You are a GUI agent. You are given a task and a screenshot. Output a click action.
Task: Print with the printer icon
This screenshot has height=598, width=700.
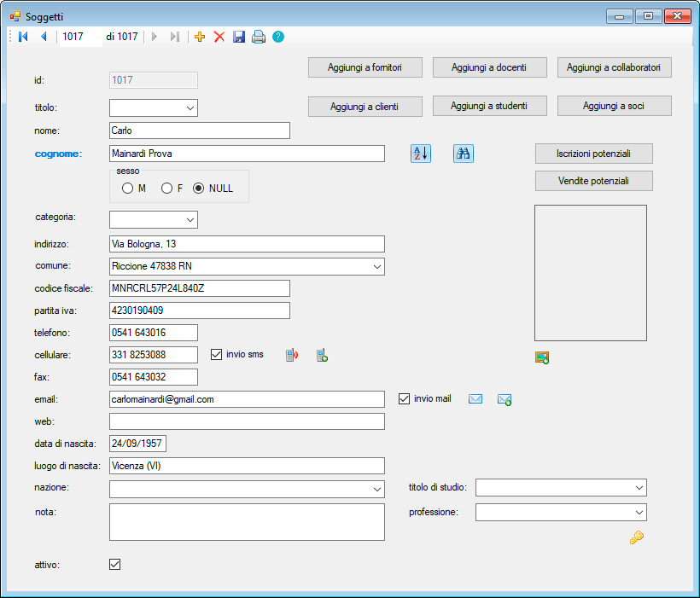(x=259, y=37)
